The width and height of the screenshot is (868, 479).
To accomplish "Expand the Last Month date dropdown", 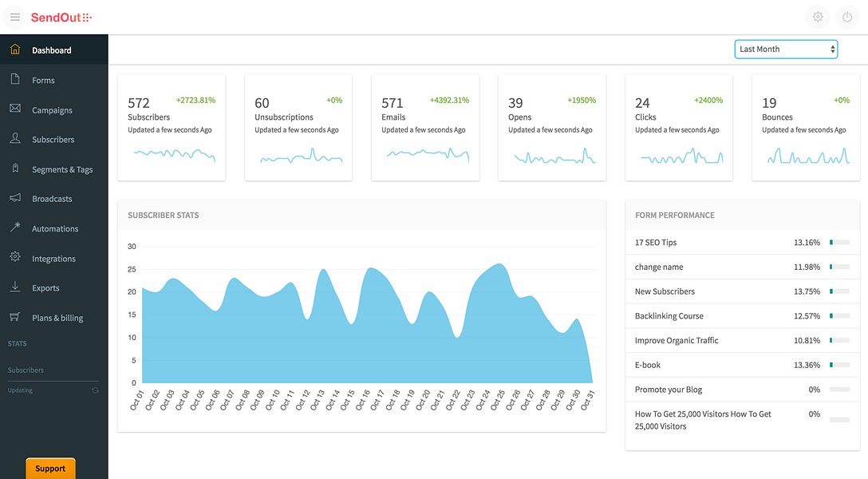I will click(786, 49).
